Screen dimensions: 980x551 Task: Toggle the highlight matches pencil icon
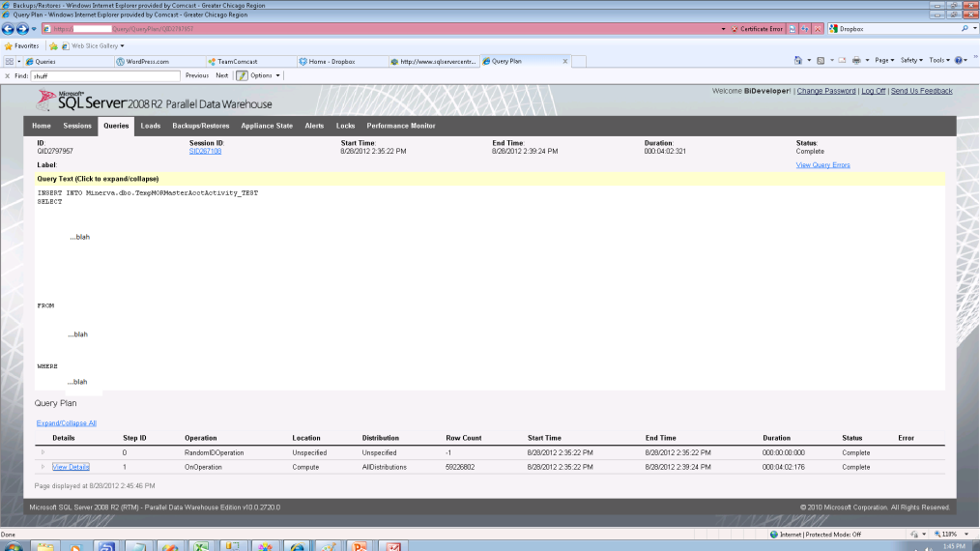(x=242, y=75)
